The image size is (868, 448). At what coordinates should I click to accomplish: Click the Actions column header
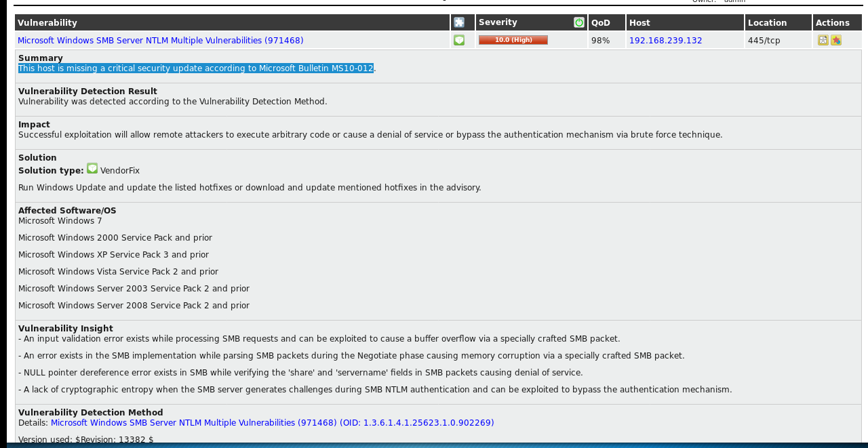[833, 23]
